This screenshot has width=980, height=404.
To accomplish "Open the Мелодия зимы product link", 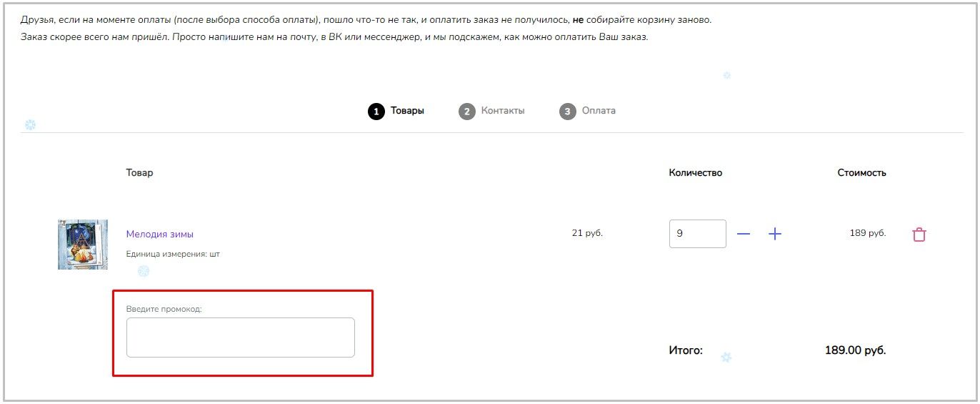I will click(x=160, y=234).
